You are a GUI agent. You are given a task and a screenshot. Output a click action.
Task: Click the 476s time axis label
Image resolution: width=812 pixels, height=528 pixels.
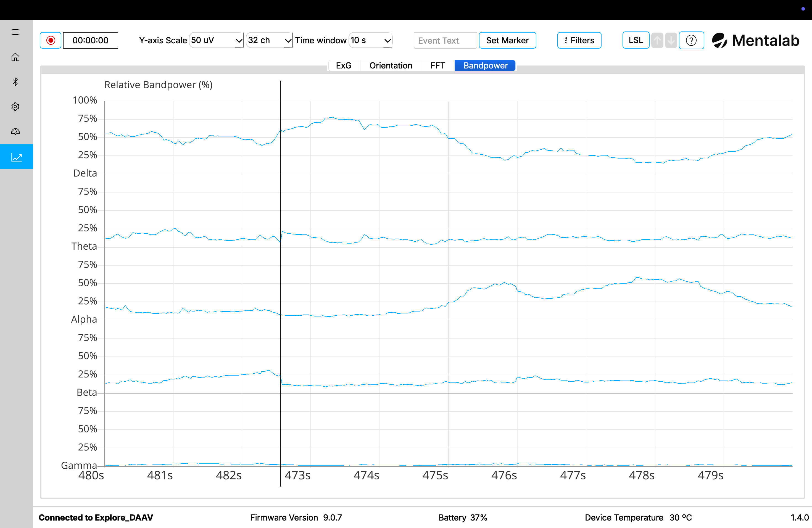coord(504,476)
